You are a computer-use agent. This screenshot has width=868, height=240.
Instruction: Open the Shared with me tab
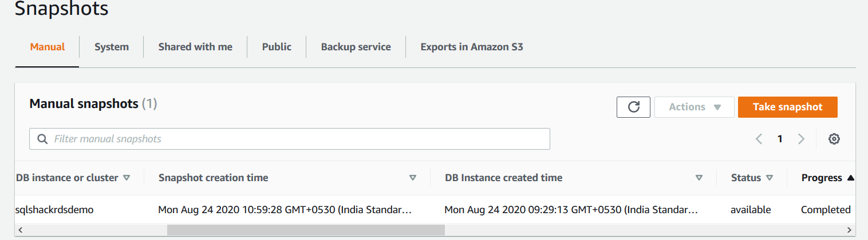coord(195,47)
